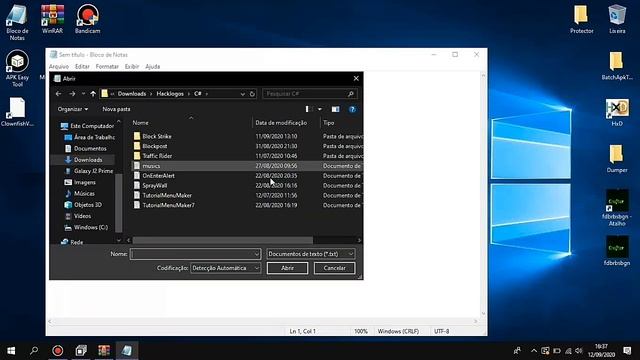Select Documentos in the sidebar

86,149
